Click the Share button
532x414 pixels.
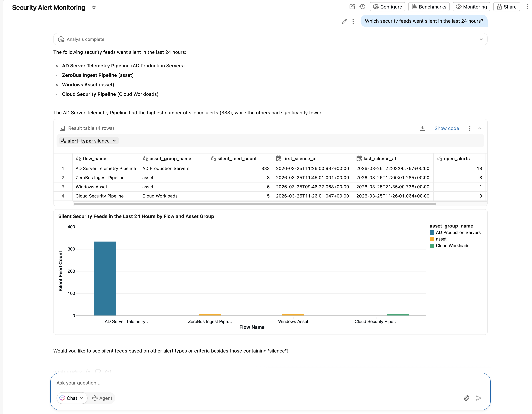coord(506,6)
